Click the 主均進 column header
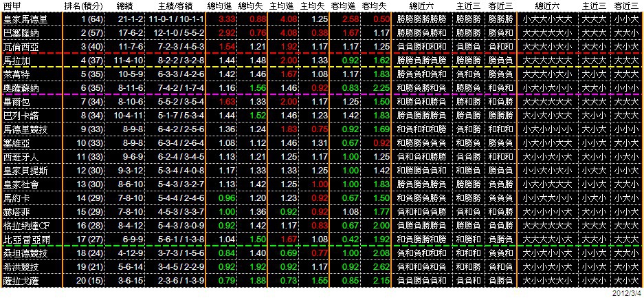The height and width of the screenshot is (298, 644). pos(282,6)
